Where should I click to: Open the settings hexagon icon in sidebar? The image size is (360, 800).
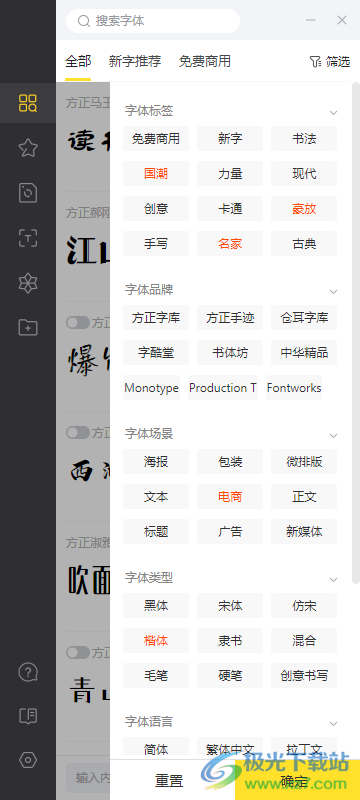pos(28,761)
